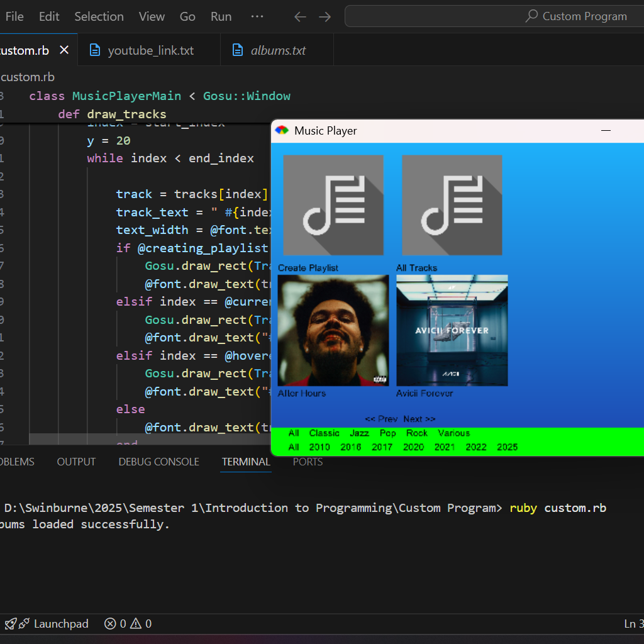The image size is (644, 644).
Task: Open the File menu
Action: 14,16
